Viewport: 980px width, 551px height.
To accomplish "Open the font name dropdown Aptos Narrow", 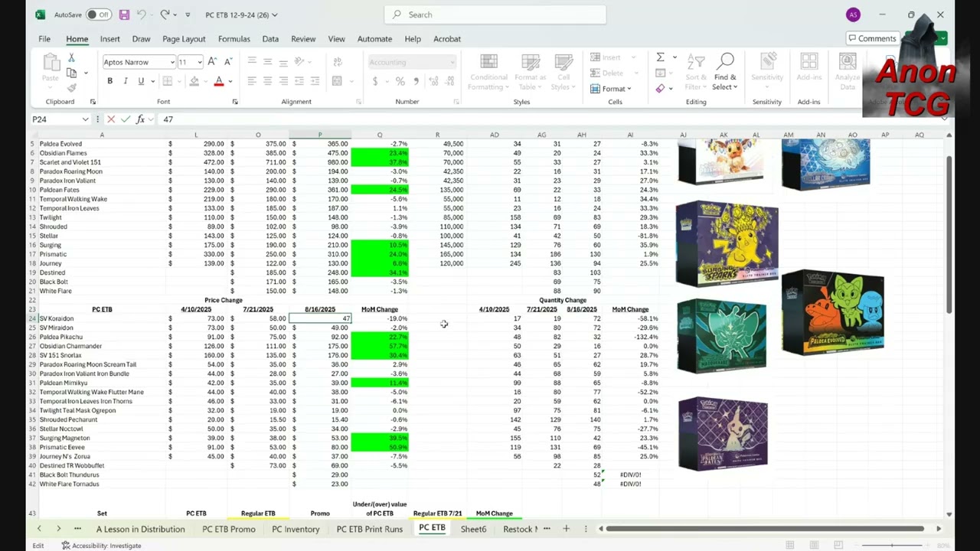I will point(171,62).
